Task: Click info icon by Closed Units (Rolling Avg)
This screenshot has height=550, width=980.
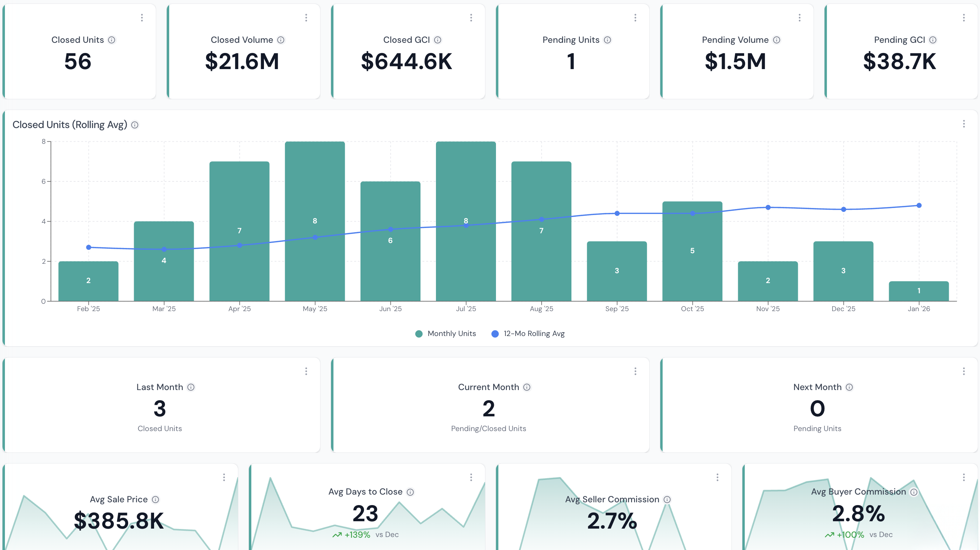Action: (135, 125)
